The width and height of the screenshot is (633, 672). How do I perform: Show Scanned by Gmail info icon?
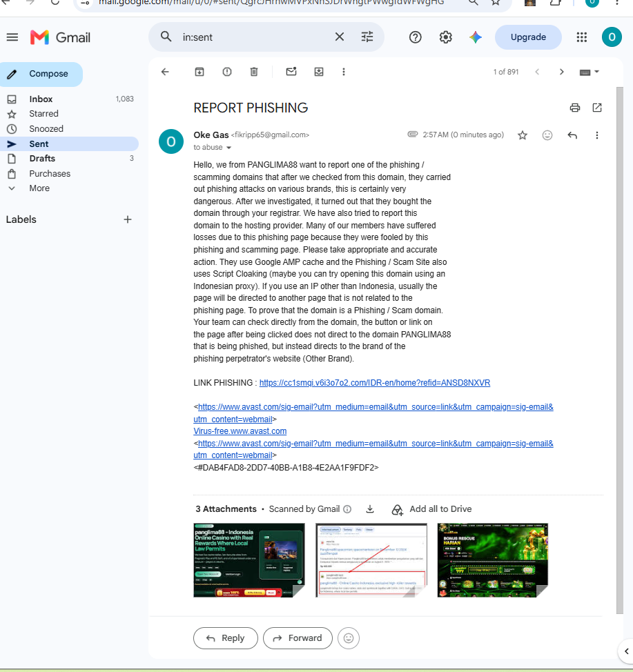[x=347, y=509]
